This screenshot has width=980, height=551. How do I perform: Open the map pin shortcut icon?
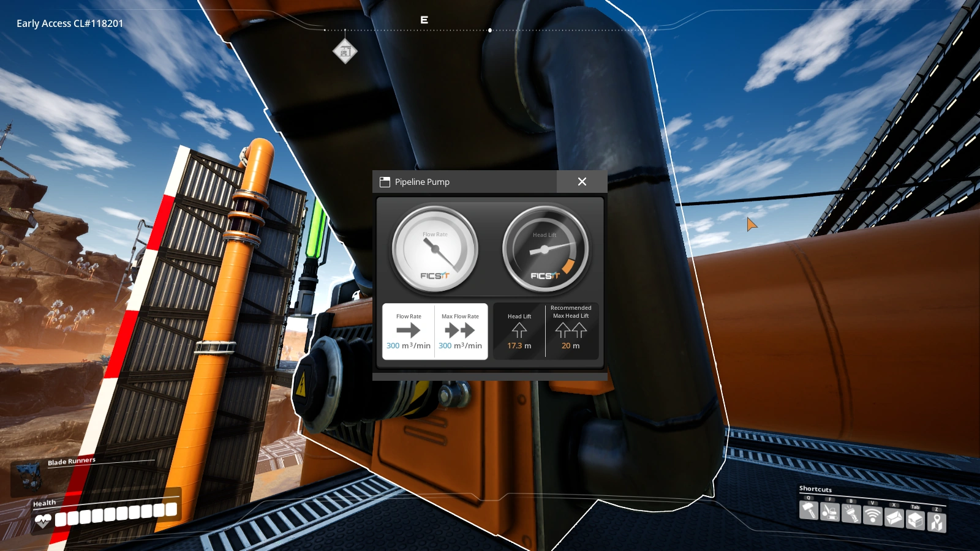point(937,522)
